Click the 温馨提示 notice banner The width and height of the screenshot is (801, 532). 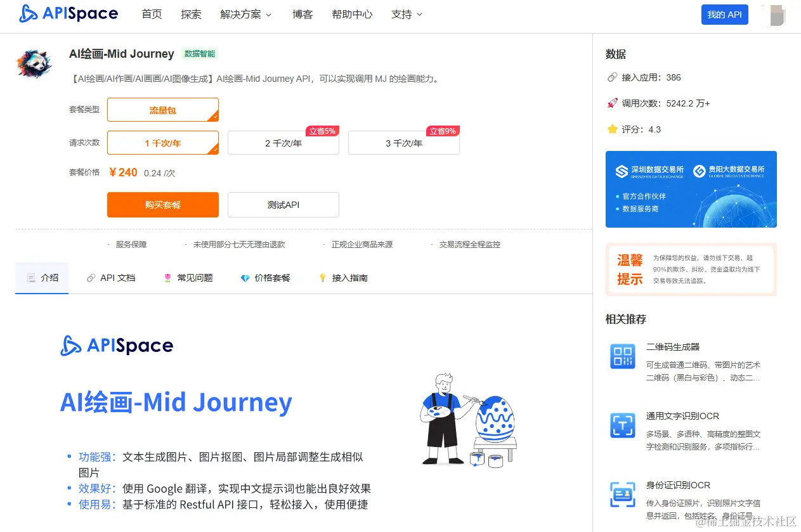coord(691,269)
